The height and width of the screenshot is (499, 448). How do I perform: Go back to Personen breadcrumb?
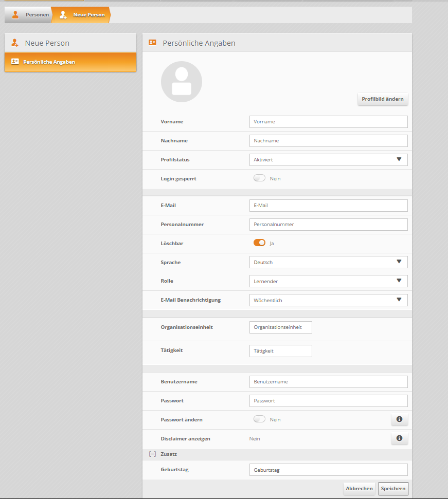pyautogui.click(x=37, y=15)
